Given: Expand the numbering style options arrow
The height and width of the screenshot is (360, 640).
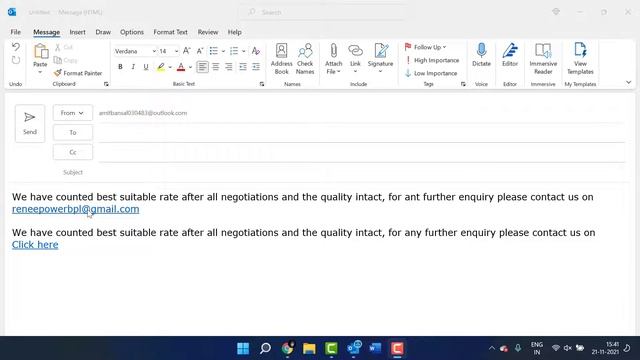Looking at the screenshot, I should tap(244, 51).
